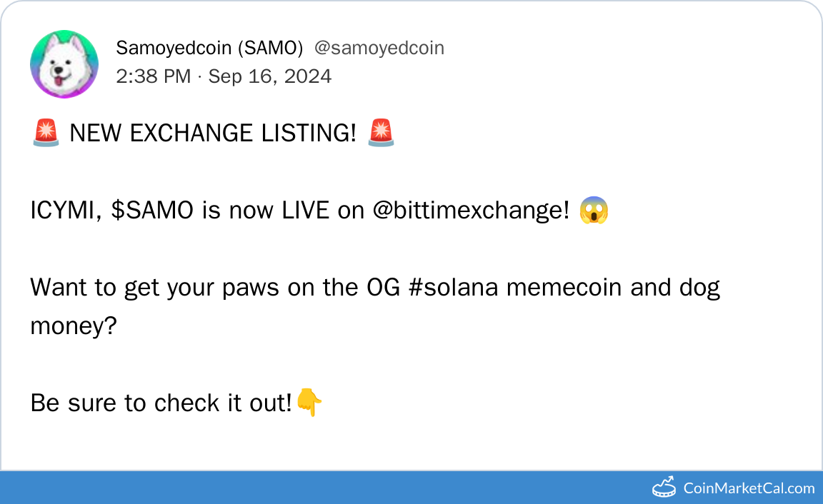Screen dimensions: 823x504
Task: Click the Samoyed dog profile avatar
Action: tap(64, 64)
